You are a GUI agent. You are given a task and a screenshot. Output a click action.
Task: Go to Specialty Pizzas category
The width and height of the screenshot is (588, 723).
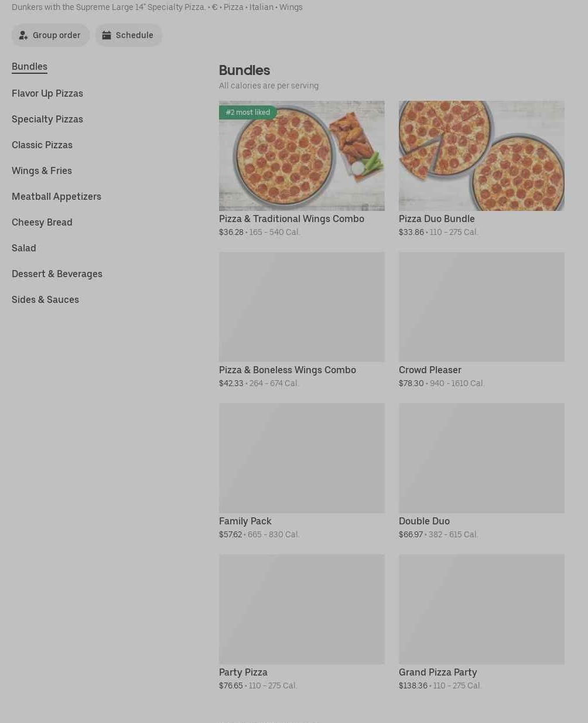47,119
